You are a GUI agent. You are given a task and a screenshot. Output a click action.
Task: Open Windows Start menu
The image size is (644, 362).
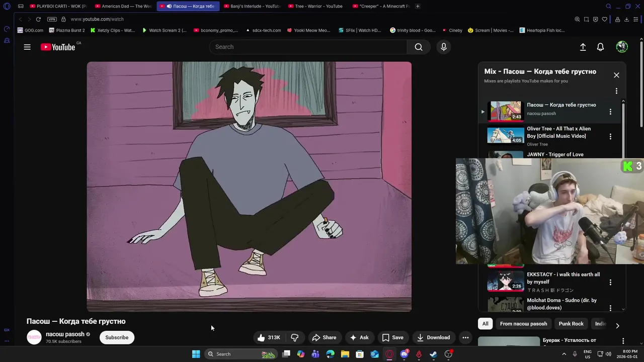(196, 354)
